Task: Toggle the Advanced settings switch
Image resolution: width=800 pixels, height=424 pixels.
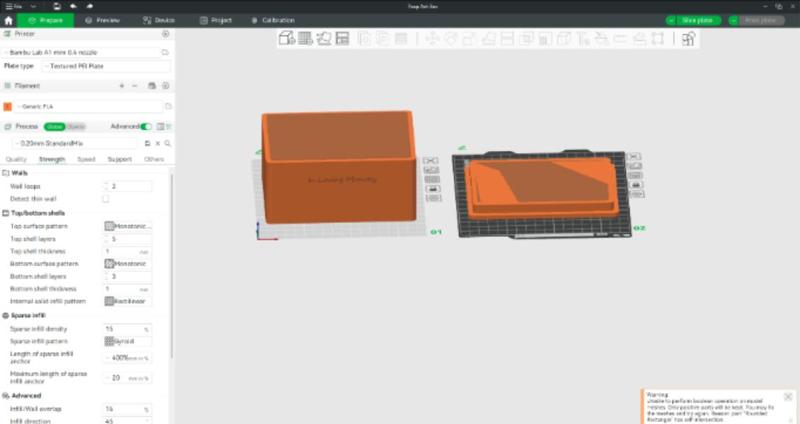Action: tap(146, 127)
